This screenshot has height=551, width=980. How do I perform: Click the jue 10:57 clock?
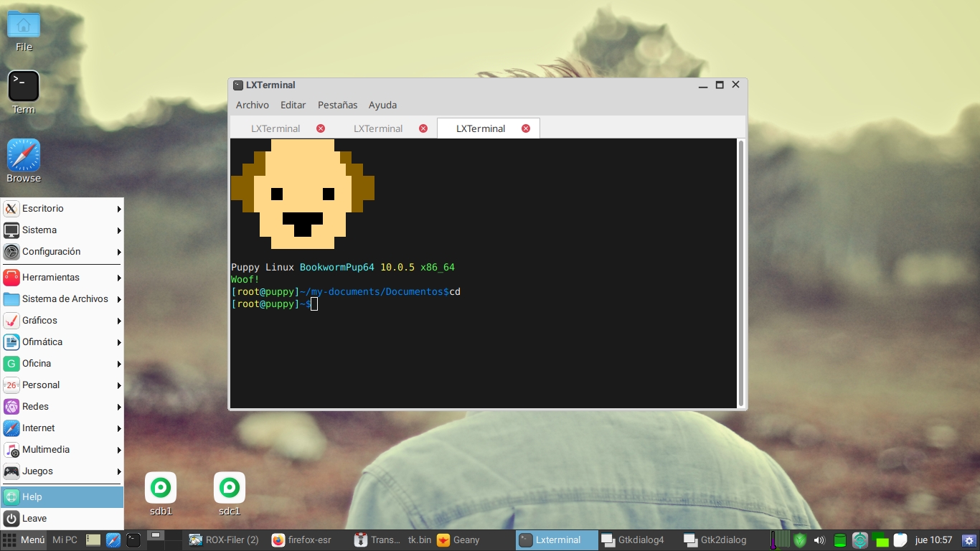point(933,540)
